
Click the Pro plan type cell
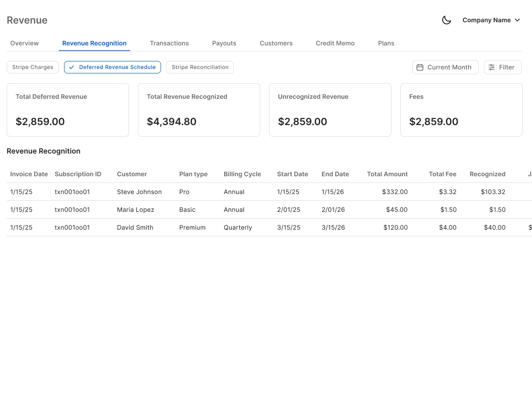click(184, 192)
